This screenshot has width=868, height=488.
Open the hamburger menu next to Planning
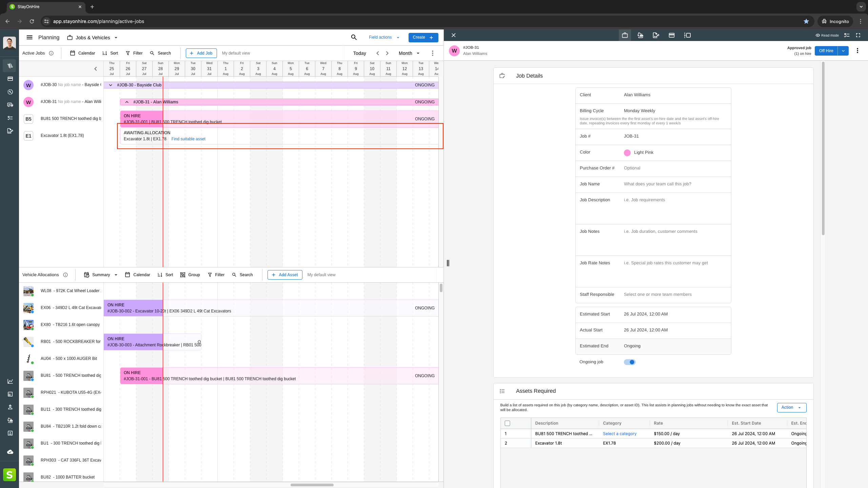(x=29, y=38)
